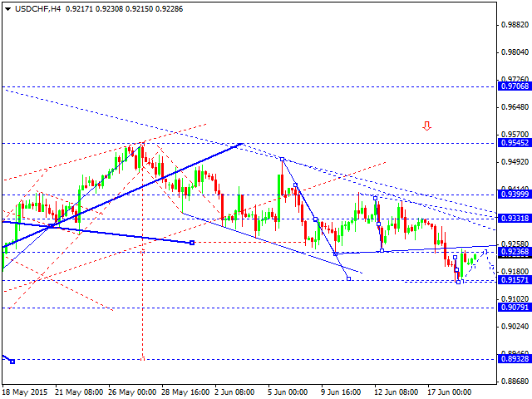Select the 0.97068 price level label

[x=514, y=86]
